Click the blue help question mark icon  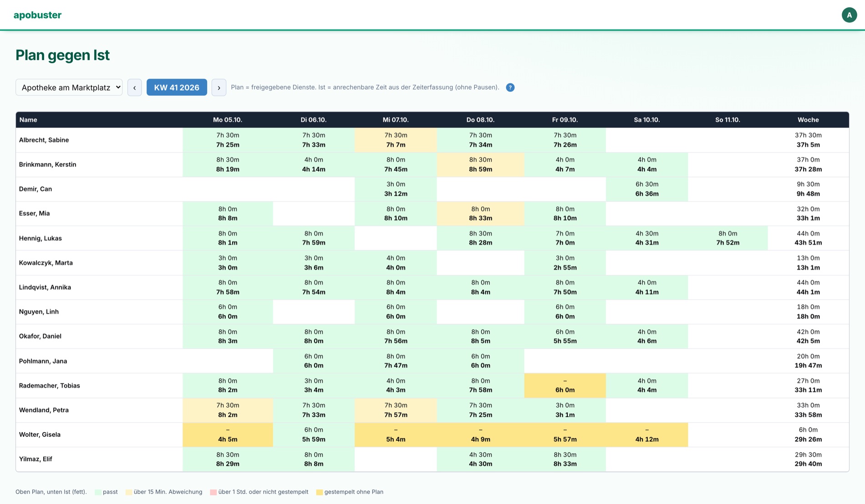click(x=510, y=87)
